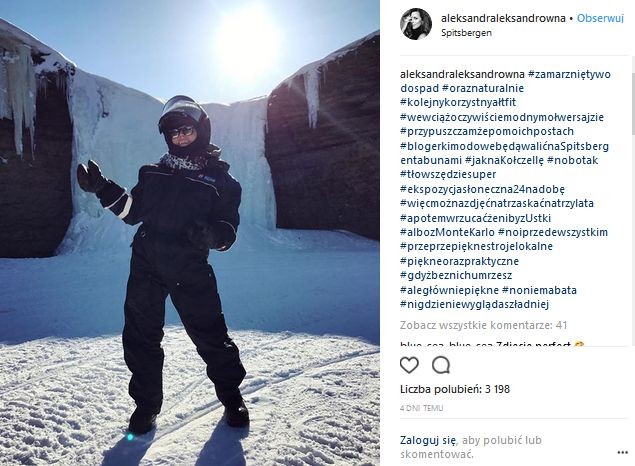Open hashtag #nobotak
The image size is (635, 466).
click(572, 160)
